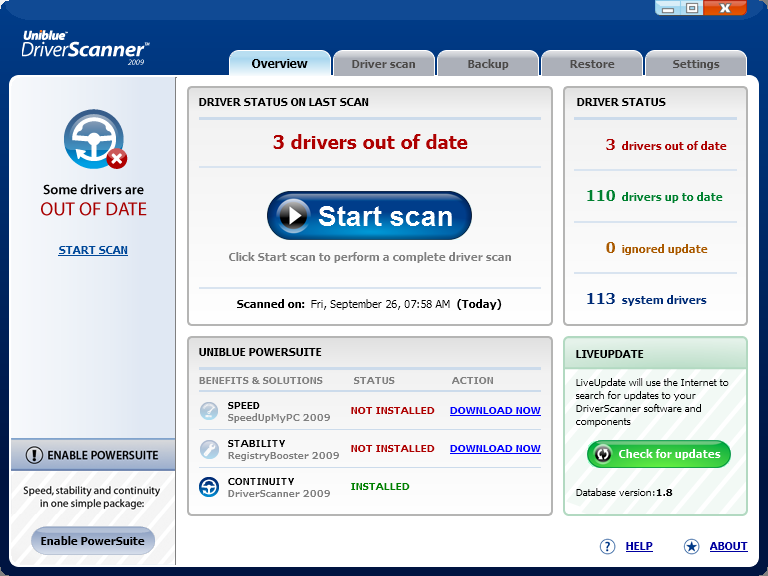Viewport: 768px width, 576px height.
Task: Click the Help question mark icon
Action: pyautogui.click(x=607, y=546)
